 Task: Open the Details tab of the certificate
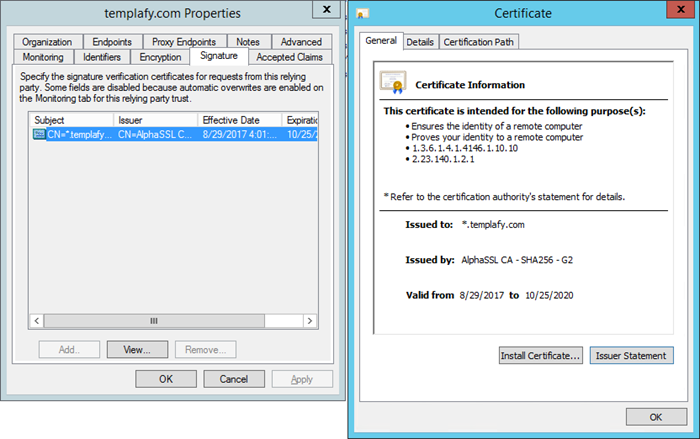(420, 42)
